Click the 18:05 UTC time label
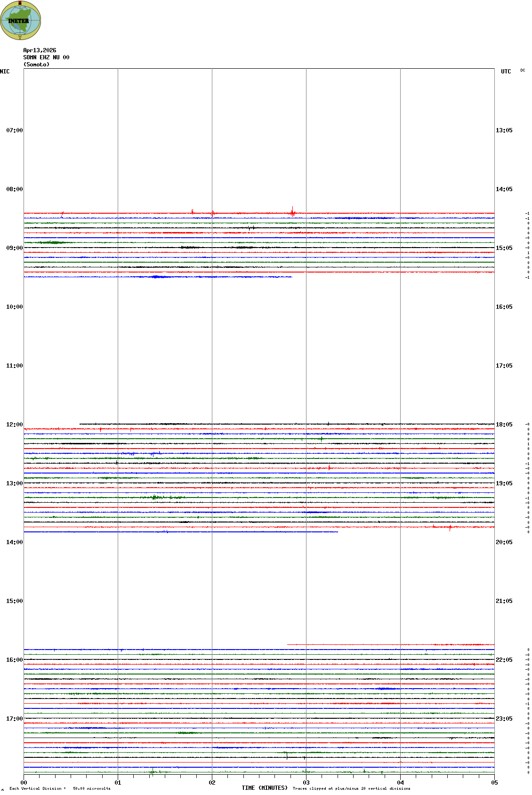The image size is (532, 795). click(x=504, y=425)
